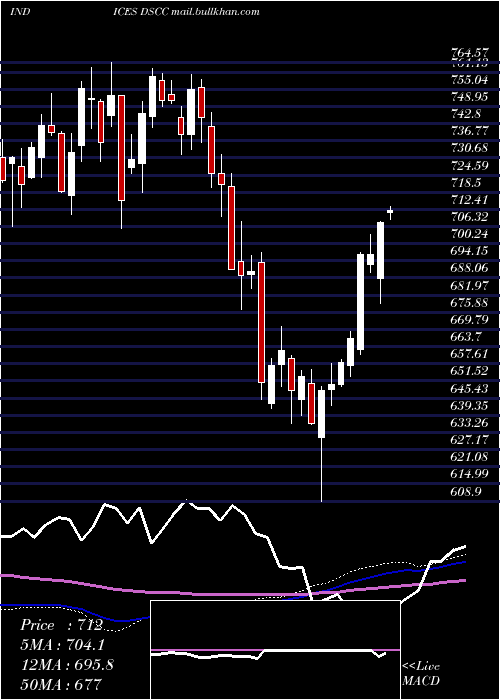Click the 748.95 price label
The height and width of the screenshot is (700, 500).
point(470,97)
